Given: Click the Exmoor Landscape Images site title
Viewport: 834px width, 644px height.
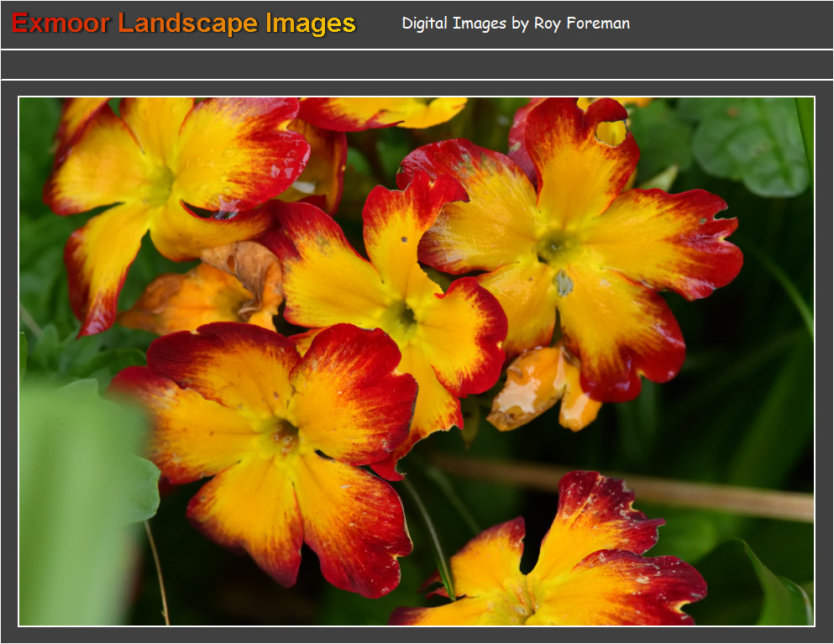Looking at the screenshot, I should [x=184, y=24].
